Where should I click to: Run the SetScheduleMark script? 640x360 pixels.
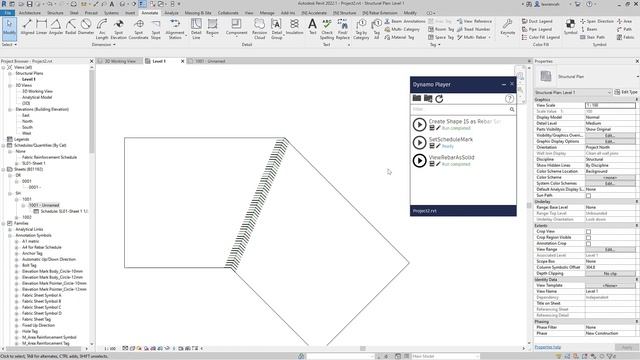tap(419, 142)
